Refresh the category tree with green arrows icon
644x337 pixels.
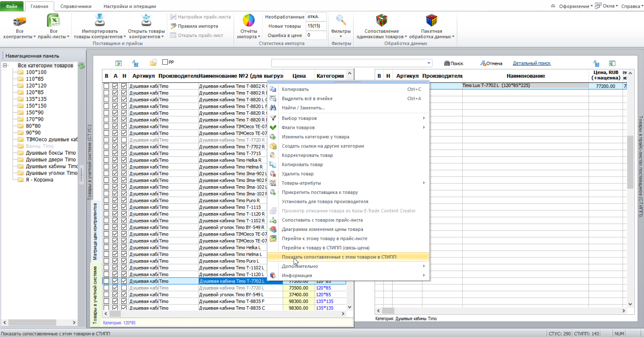point(82,66)
